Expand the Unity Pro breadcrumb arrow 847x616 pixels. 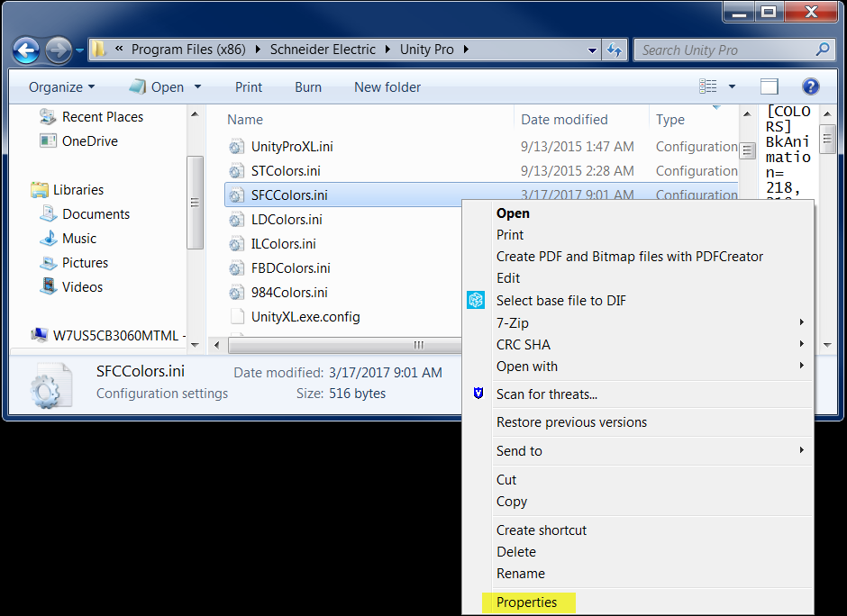(x=466, y=50)
